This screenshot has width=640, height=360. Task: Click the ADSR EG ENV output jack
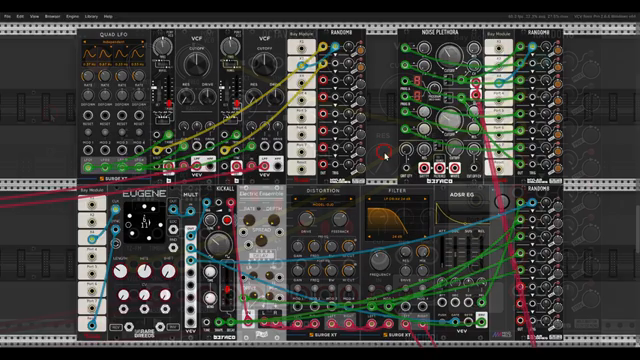tap(482, 322)
